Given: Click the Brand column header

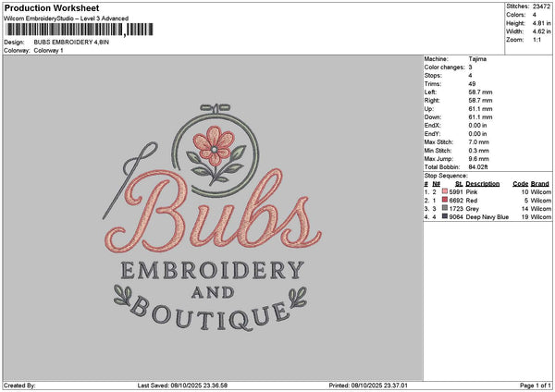Looking at the screenshot, I should 540,184.
